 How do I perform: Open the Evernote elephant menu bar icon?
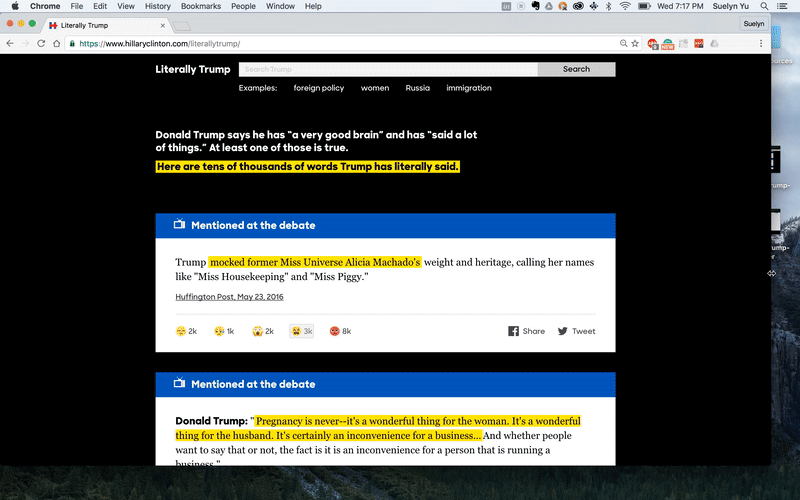[x=535, y=6]
